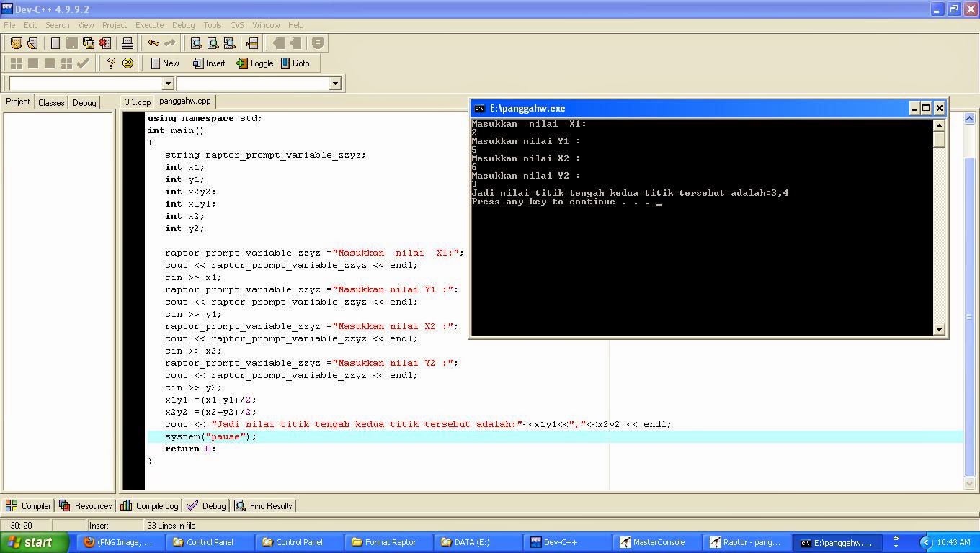Open the Find Results bottom tab
The height and width of the screenshot is (553, 980).
tap(264, 505)
